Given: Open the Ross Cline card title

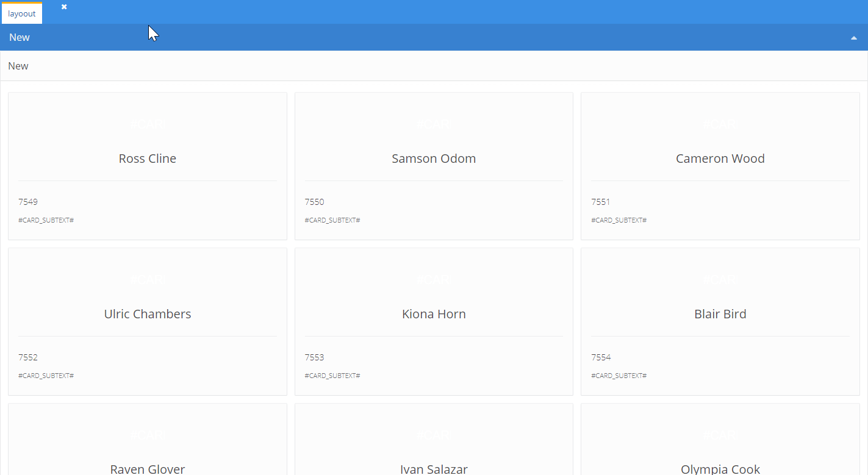Looking at the screenshot, I should pos(148,159).
